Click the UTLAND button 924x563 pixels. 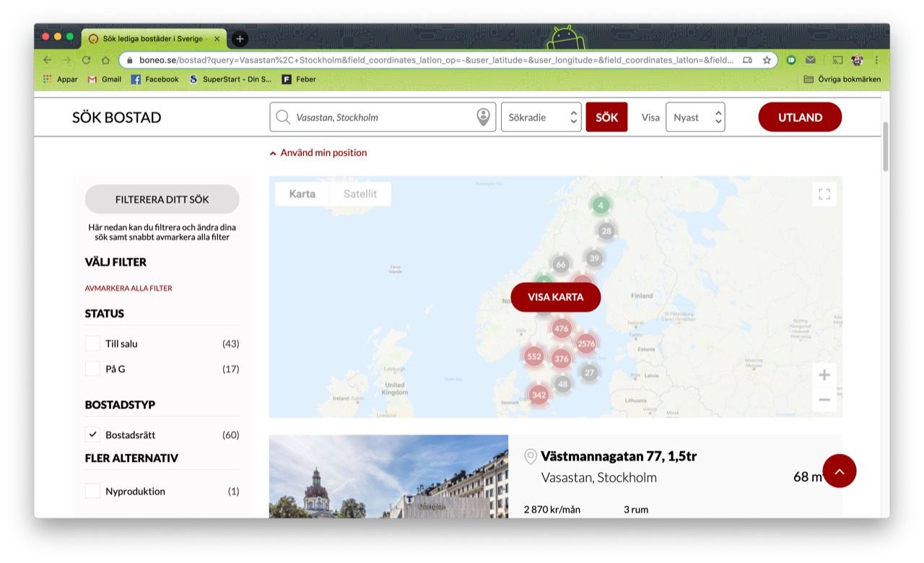[x=800, y=117]
